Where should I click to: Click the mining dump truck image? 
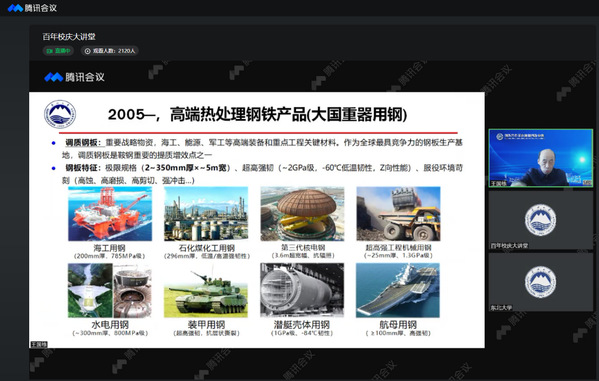398,214
